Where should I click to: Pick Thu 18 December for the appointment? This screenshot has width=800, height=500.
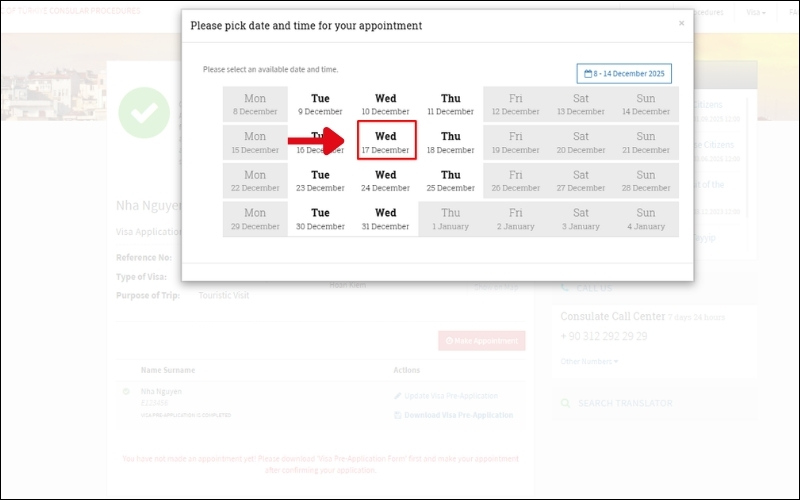[451, 143]
